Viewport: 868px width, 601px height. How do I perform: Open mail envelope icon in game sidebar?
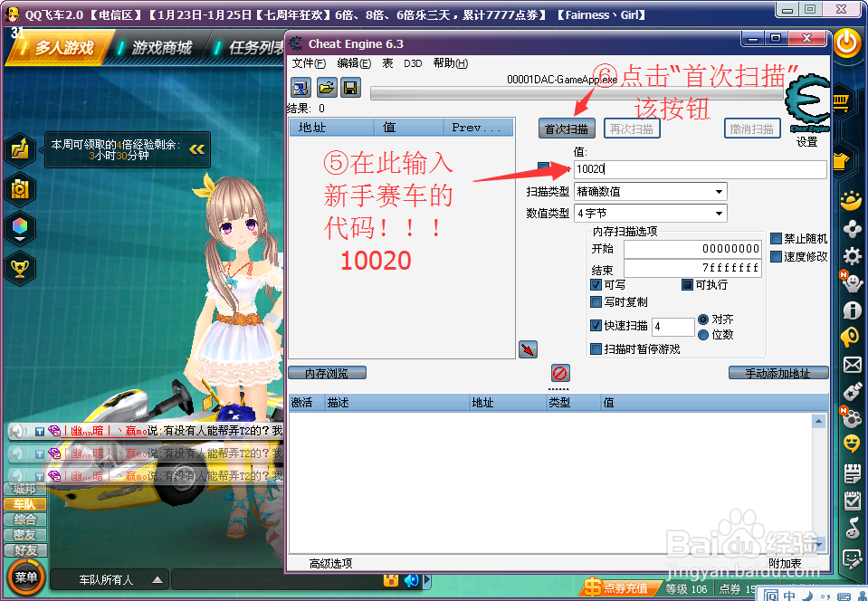[x=852, y=365]
